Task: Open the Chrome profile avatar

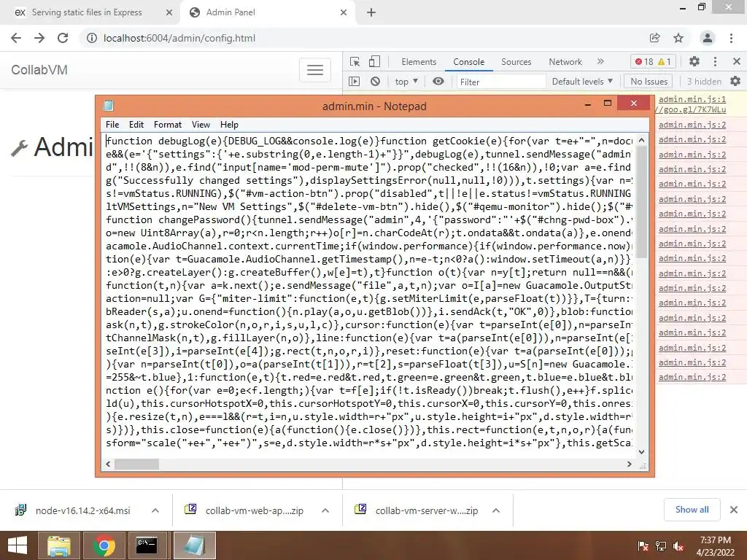Action: 708,38
